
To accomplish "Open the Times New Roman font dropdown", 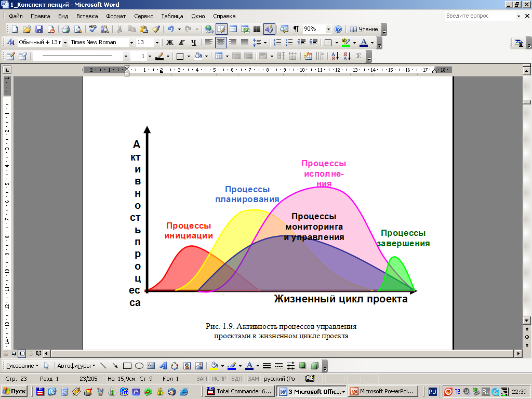I will click(x=131, y=43).
